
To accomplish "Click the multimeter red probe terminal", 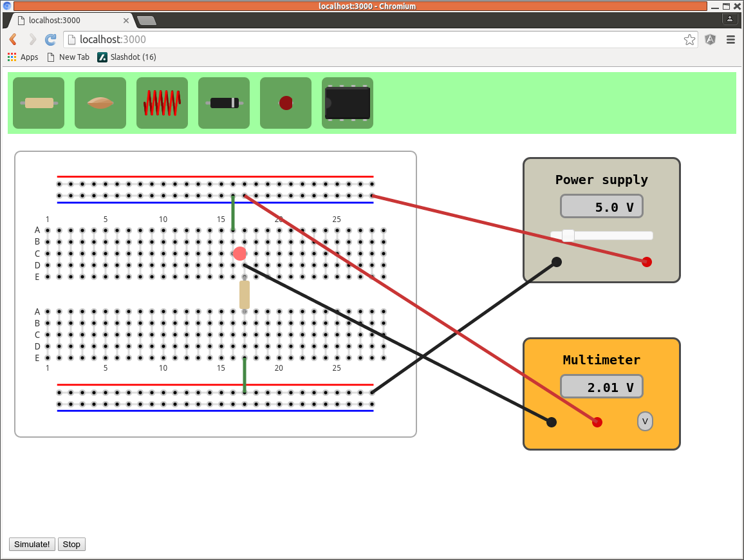I will (x=597, y=422).
